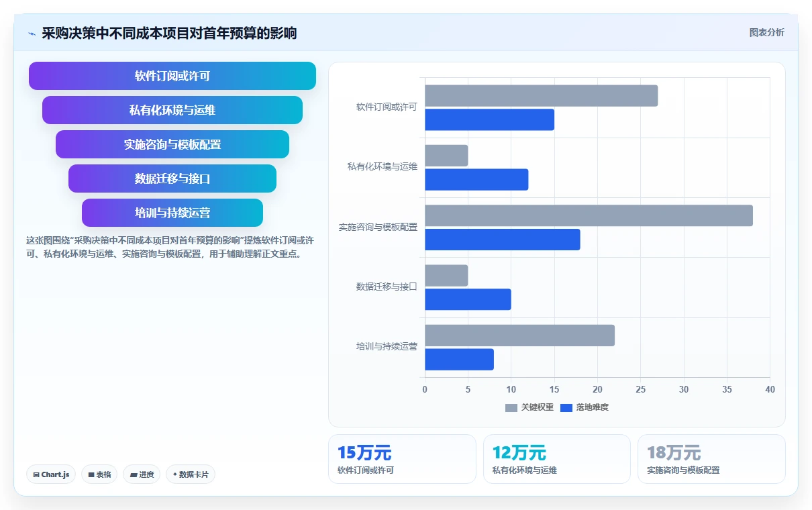This screenshot has height=510, width=812.
Task: Select the 软件订阅或许可 funnel bar
Action: pyautogui.click(x=172, y=76)
